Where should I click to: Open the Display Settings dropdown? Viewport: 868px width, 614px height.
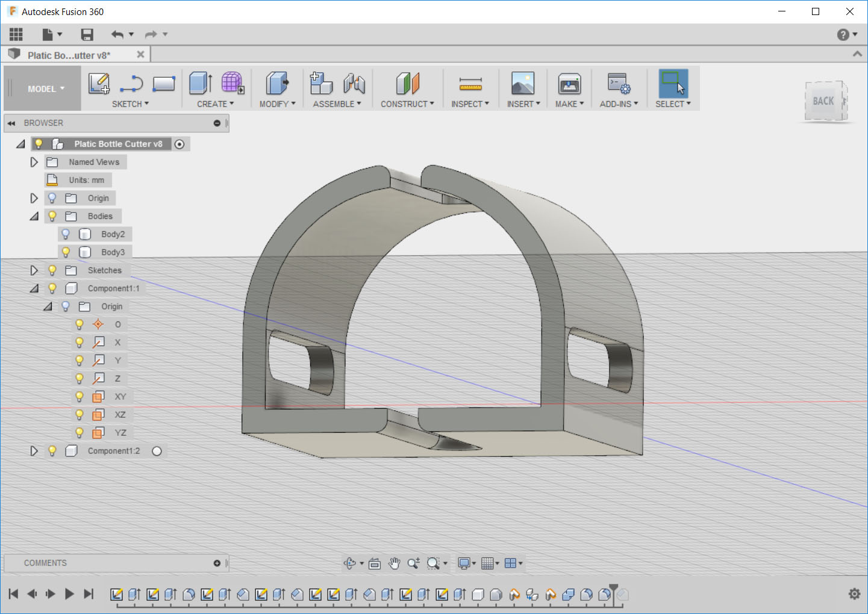465,563
